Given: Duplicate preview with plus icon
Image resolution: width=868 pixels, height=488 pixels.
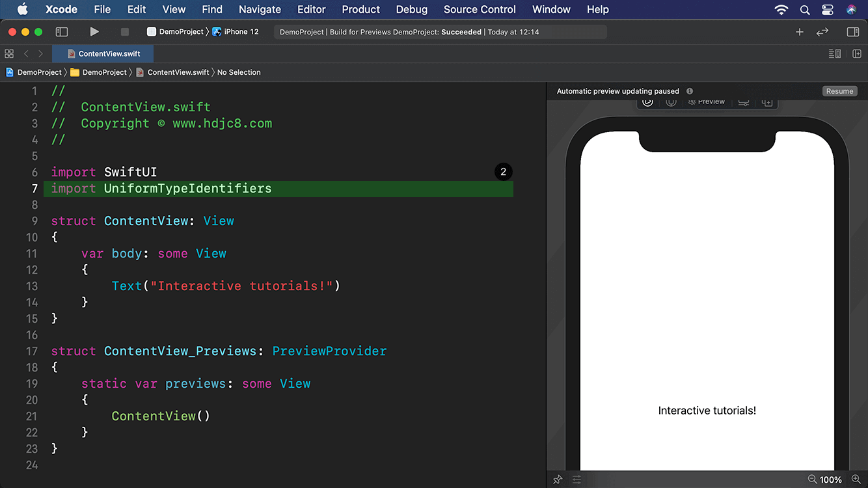Looking at the screenshot, I should pos(767,102).
